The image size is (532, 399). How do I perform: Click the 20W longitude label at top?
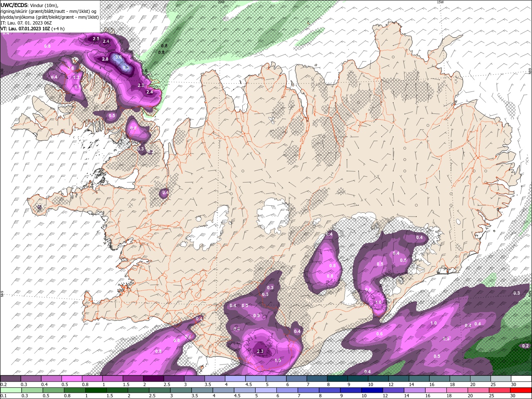(221, 2)
